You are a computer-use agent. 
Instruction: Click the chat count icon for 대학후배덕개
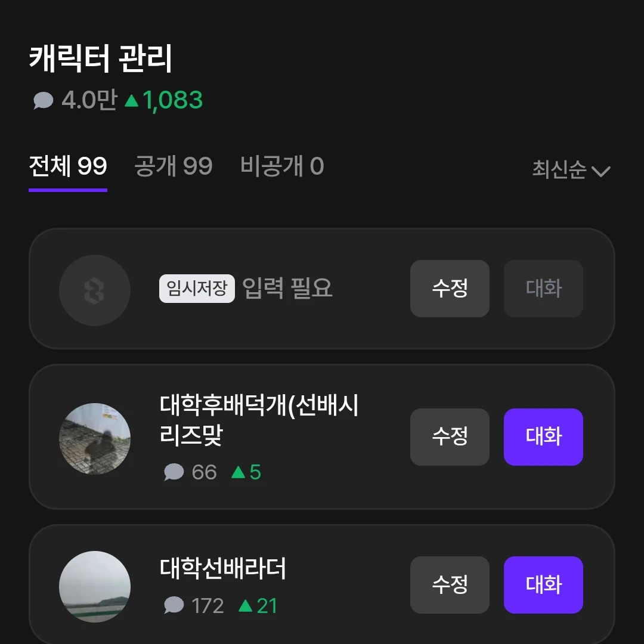pyautogui.click(x=174, y=473)
